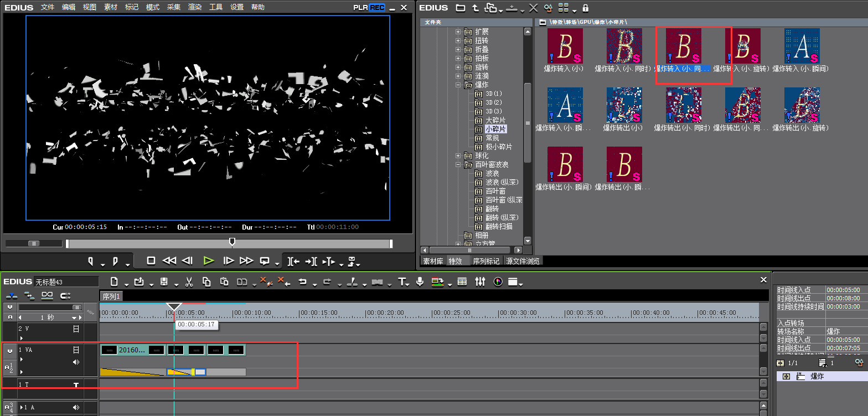
Task: Expand the 扭转 folder in the tree
Action: 458,40
